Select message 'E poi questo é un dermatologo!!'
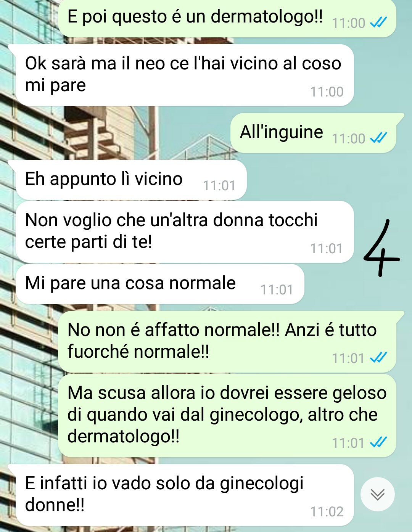 tap(227, 18)
